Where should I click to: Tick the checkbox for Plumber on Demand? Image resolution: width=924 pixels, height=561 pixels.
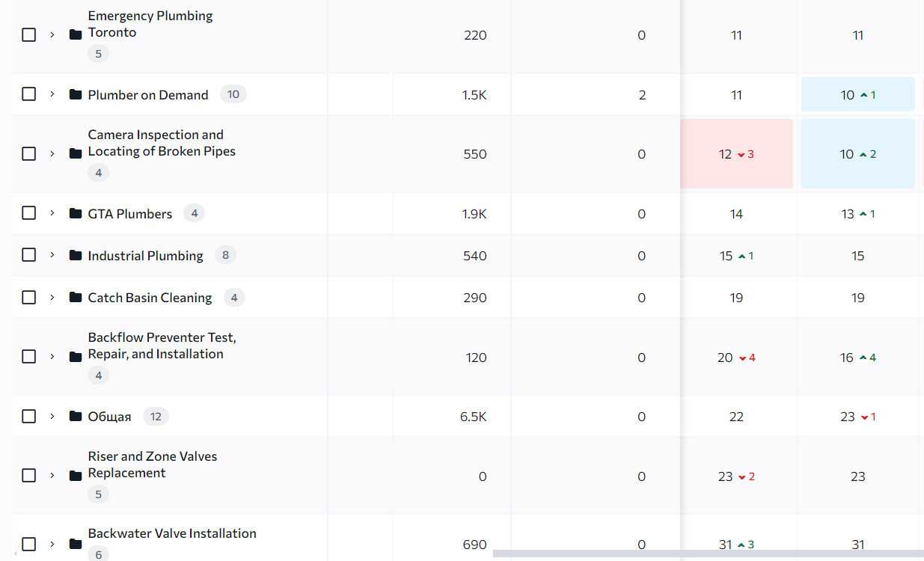[x=28, y=94]
